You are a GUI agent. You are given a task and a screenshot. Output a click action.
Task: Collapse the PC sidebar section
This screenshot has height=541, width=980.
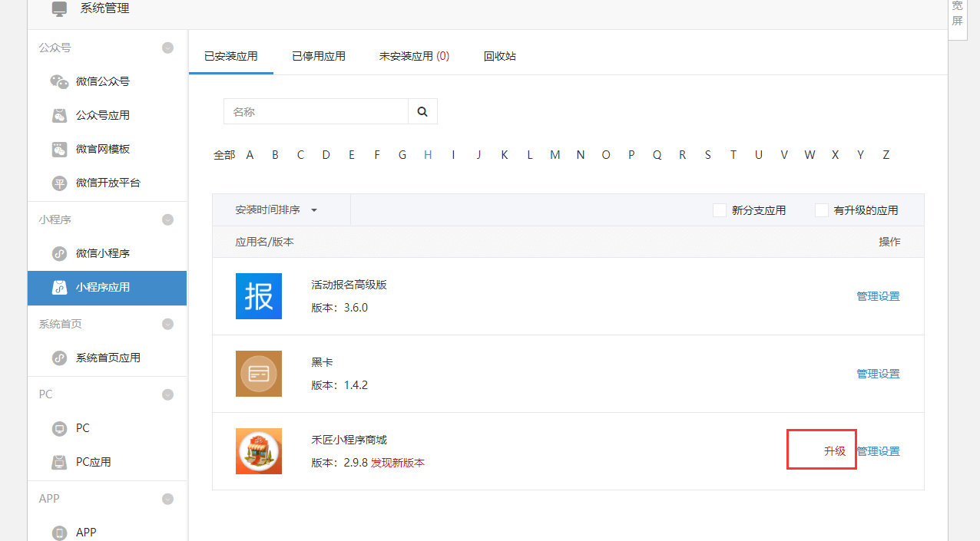click(x=167, y=394)
